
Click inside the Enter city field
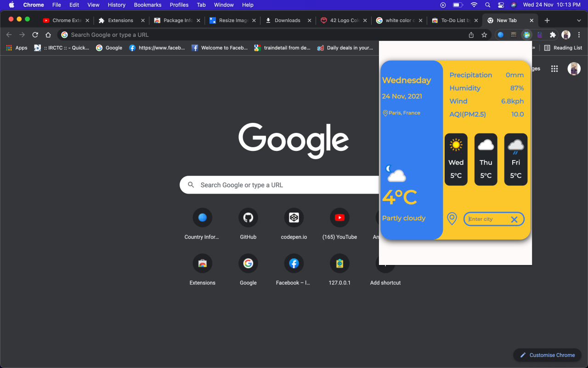494,219
